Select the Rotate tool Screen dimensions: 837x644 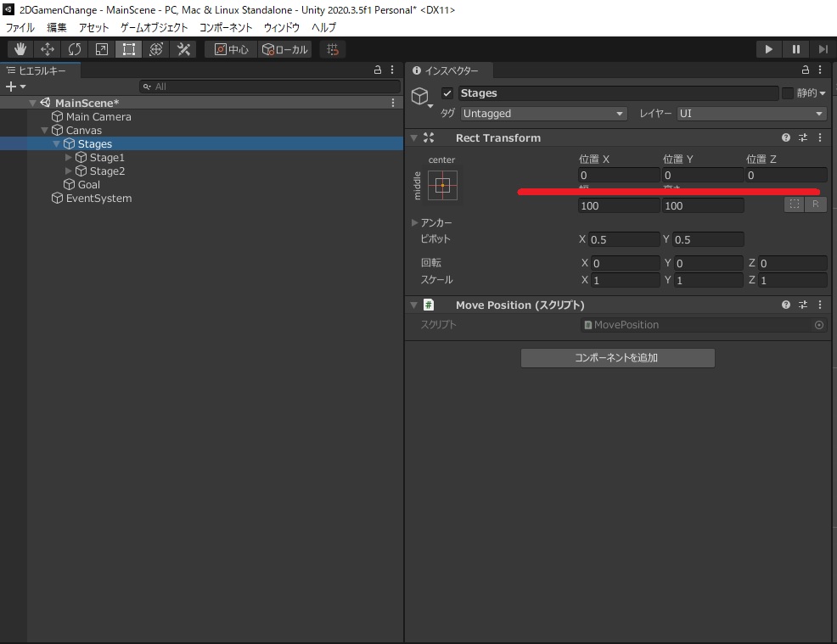coord(75,49)
